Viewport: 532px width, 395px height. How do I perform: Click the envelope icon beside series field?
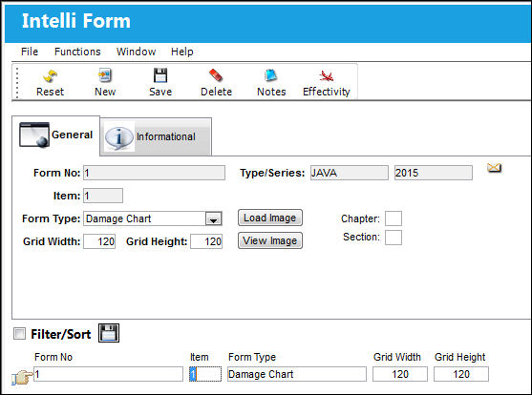494,168
